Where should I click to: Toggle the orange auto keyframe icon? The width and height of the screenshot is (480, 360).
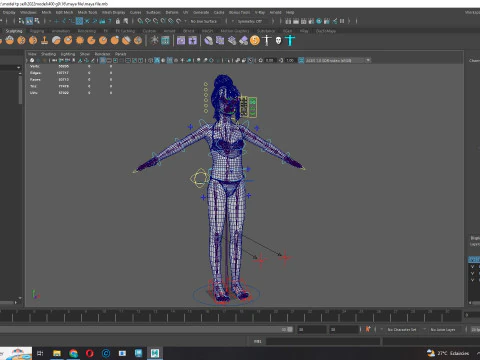pyautogui.click(x=368, y=329)
